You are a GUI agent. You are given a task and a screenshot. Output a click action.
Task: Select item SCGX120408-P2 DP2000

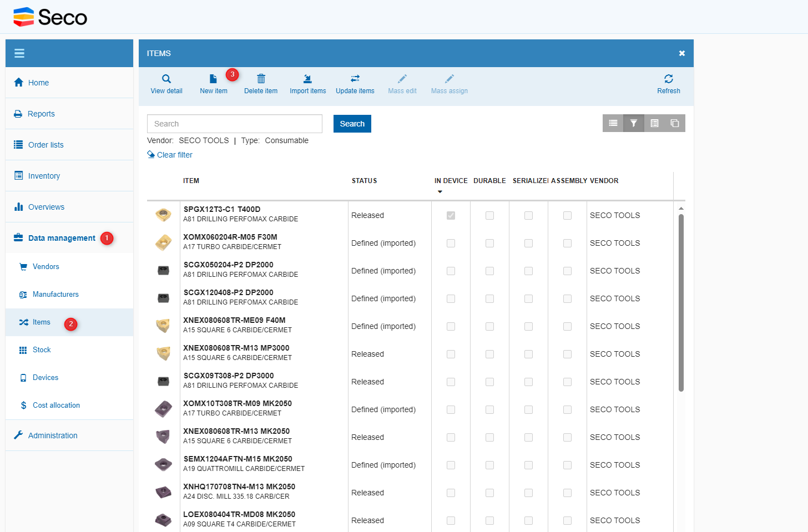pyautogui.click(x=229, y=292)
